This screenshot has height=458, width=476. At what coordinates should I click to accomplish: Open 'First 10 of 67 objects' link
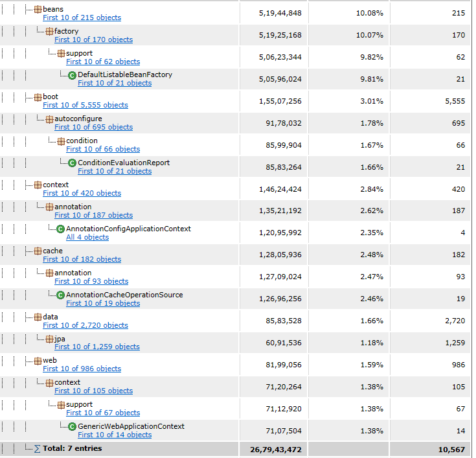103,413
